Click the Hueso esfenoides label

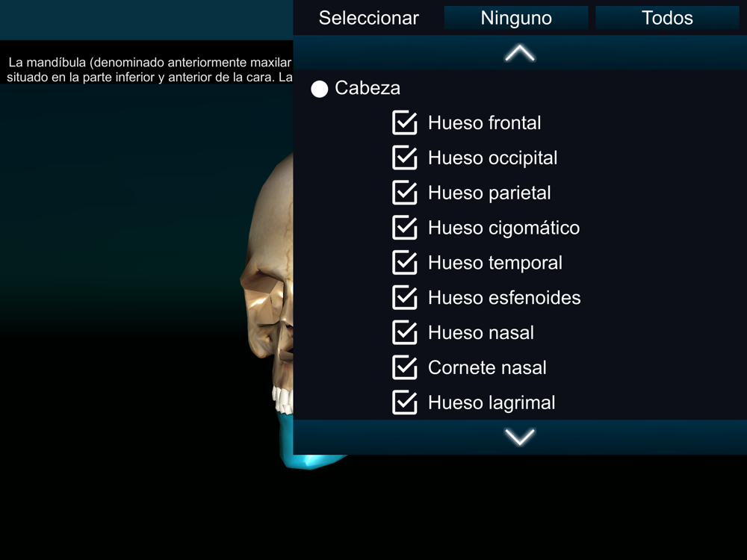(x=504, y=298)
